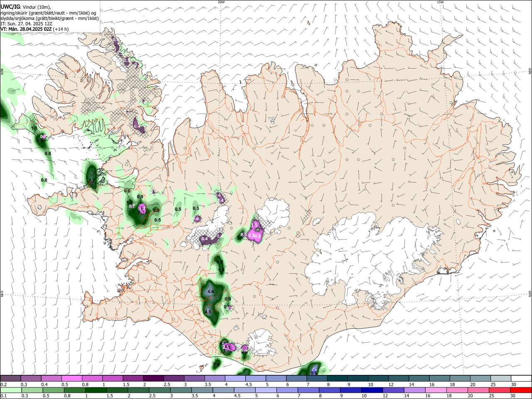Click the '2.7' rain value in the dark green cell
Image resolution: width=532 pixels, height=399 pixels.
tap(92, 181)
